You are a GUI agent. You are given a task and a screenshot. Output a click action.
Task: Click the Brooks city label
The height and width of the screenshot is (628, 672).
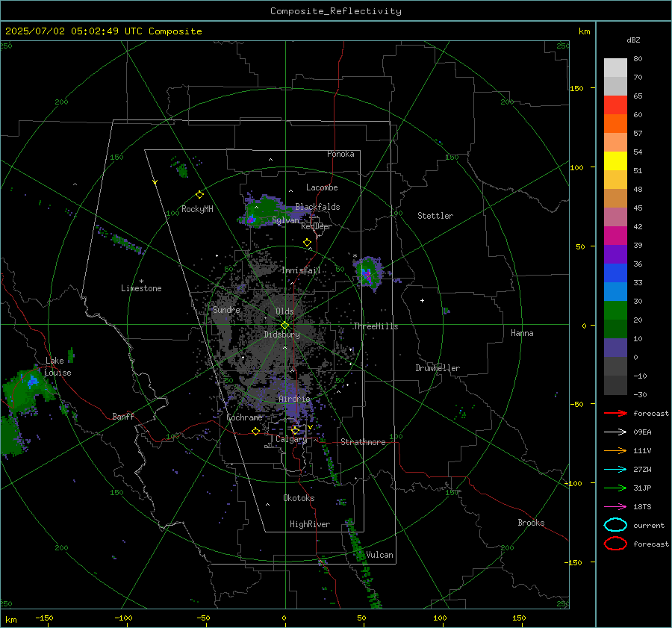pyautogui.click(x=531, y=523)
